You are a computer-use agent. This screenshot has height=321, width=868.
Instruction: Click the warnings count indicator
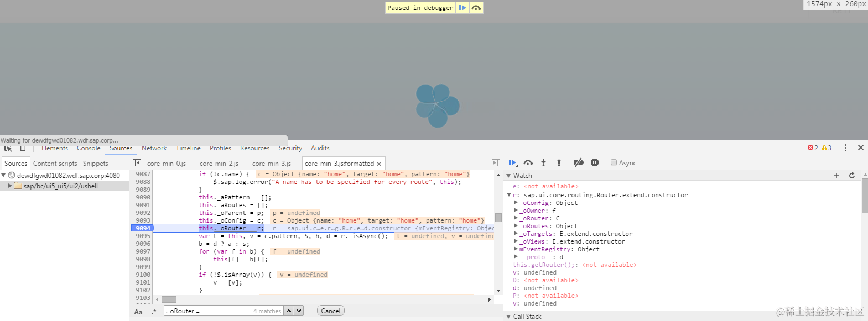click(827, 148)
